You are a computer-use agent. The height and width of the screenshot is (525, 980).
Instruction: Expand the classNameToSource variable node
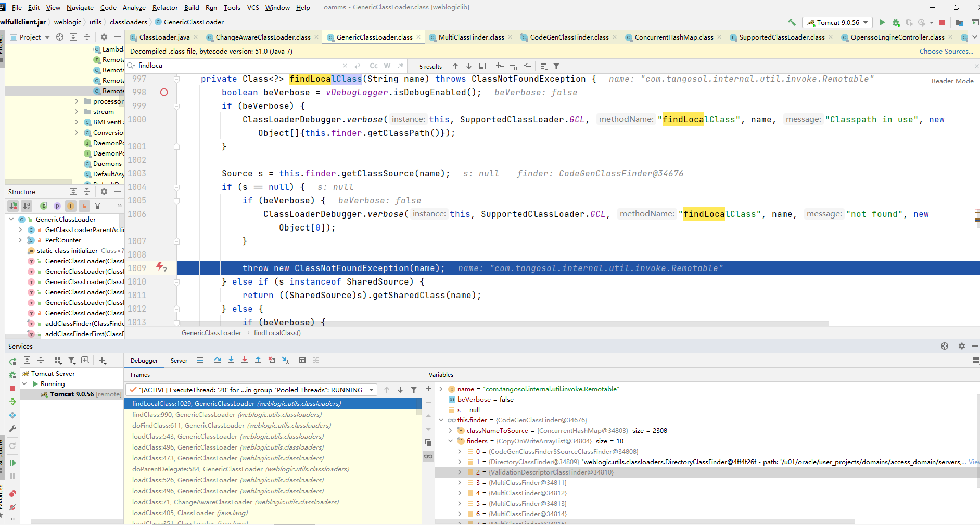tap(450, 430)
